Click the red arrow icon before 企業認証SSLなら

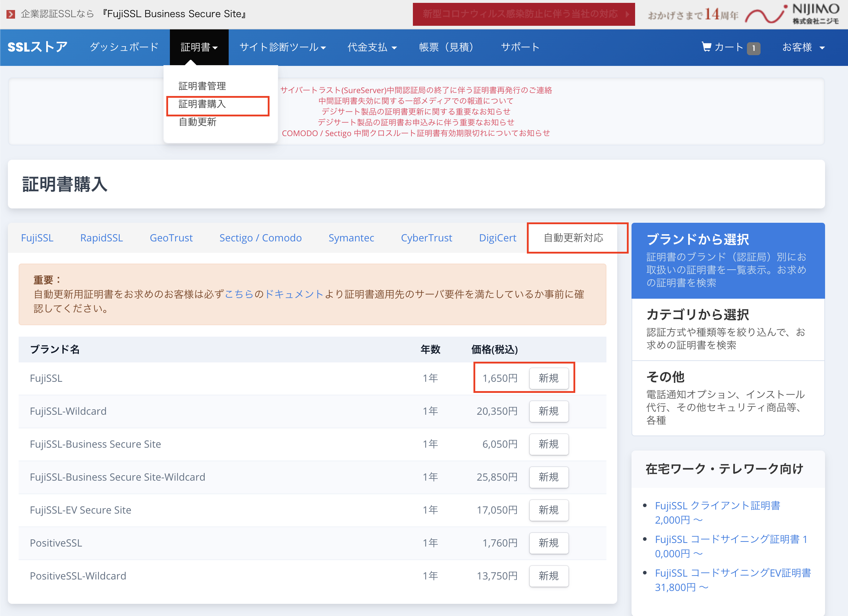pyautogui.click(x=11, y=14)
